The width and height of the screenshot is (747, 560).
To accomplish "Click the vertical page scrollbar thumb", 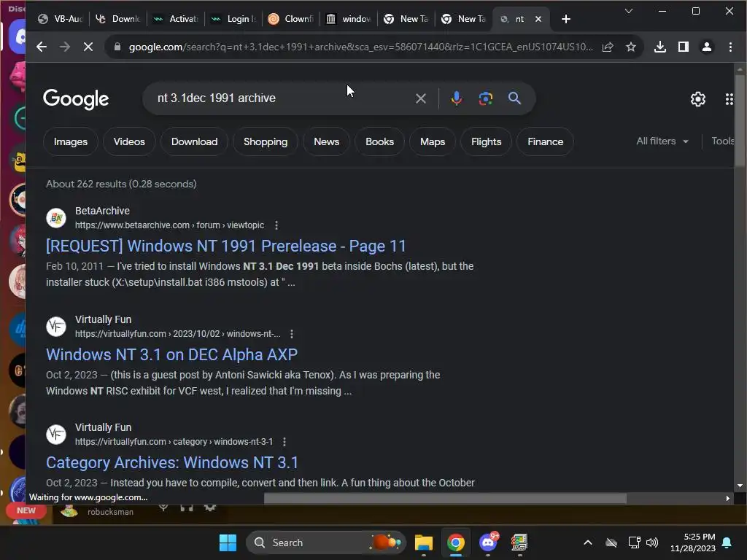I will 740,121.
